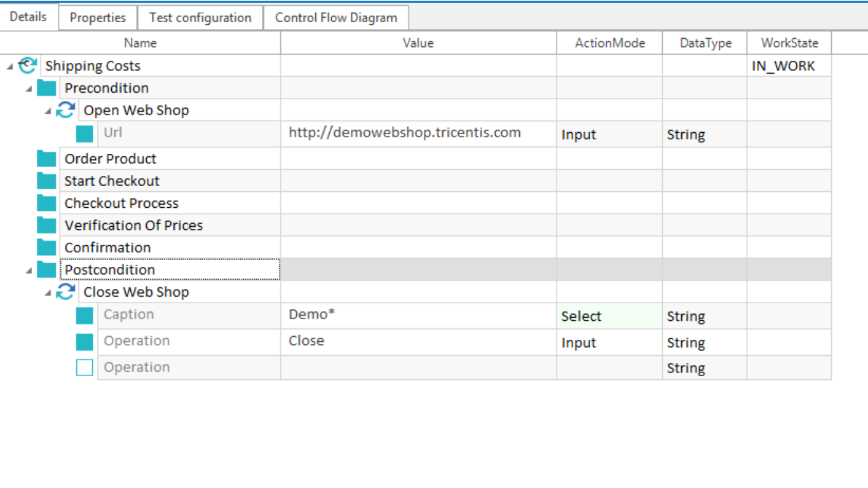Click the WorkState column header

(789, 43)
